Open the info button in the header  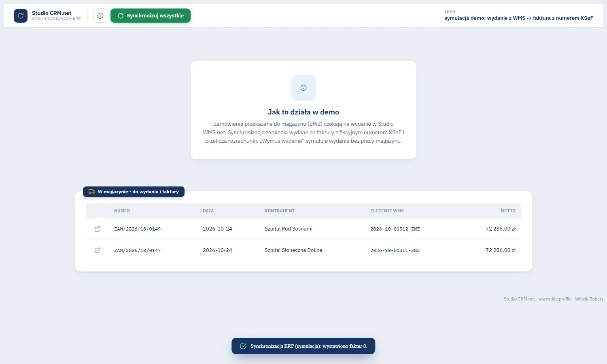pos(100,16)
